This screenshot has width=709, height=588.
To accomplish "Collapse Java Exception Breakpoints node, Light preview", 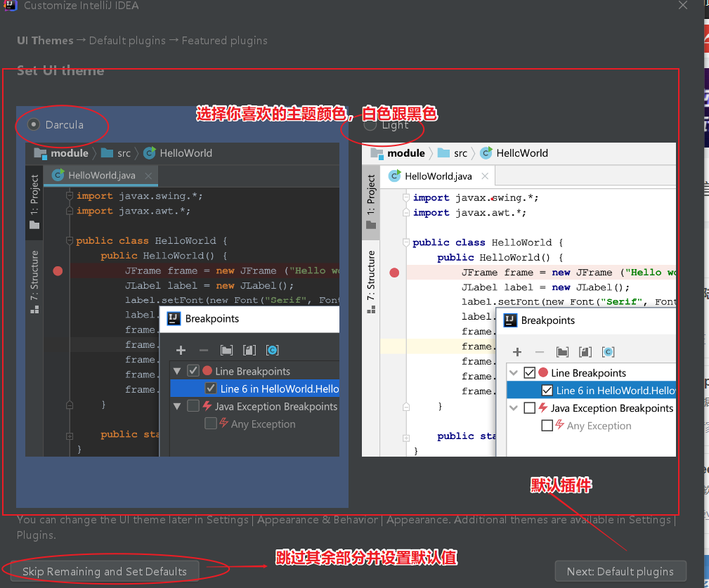I will click(x=514, y=408).
